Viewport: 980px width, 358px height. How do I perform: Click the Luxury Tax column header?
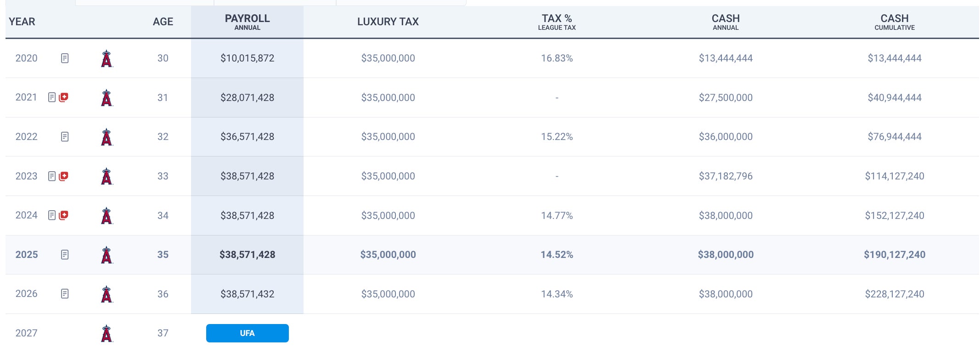(388, 22)
